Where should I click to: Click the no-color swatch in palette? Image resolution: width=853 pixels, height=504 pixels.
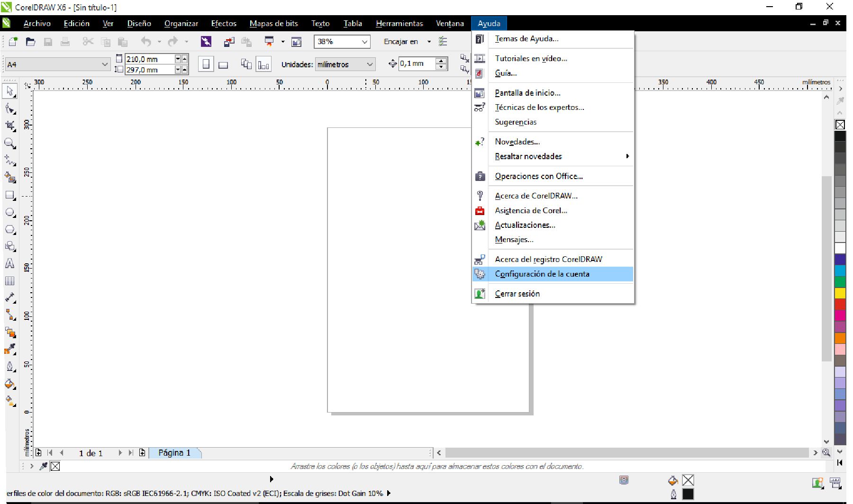(840, 125)
